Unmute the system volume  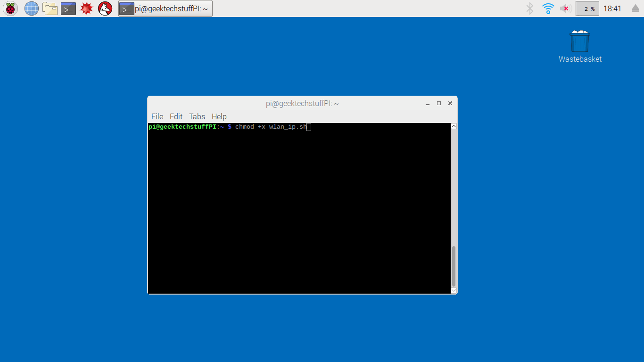(x=565, y=8)
